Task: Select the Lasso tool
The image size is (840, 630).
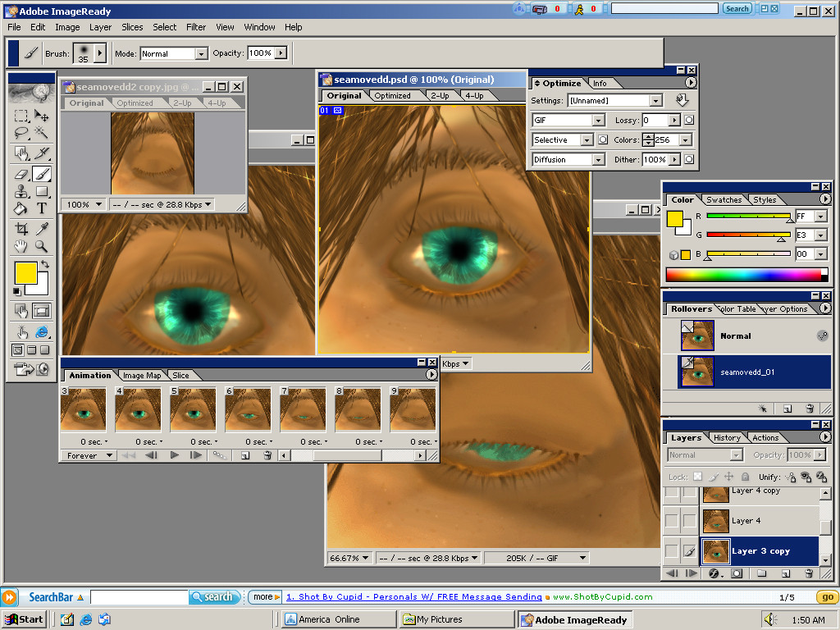Action: 21,132
